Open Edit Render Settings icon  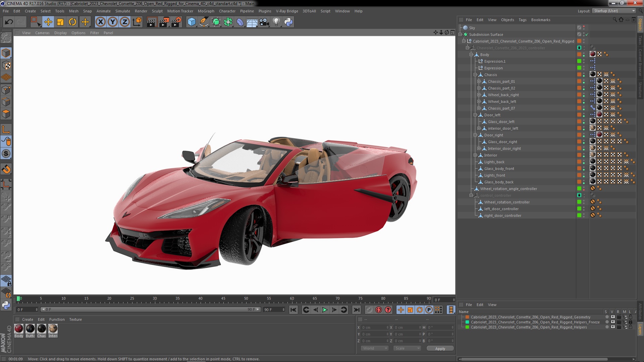[176, 22]
